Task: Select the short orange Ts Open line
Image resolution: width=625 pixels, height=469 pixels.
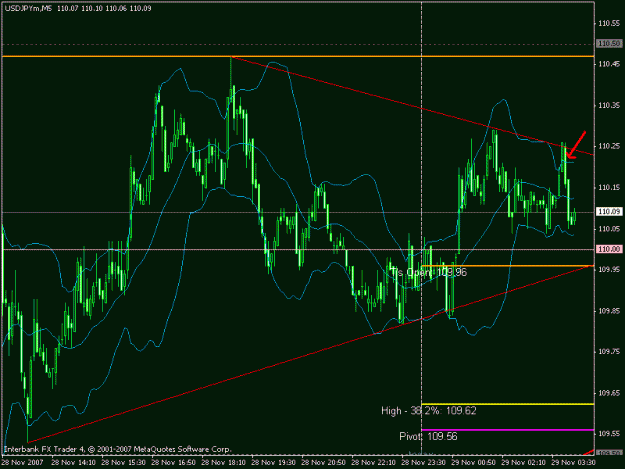Action: pyautogui.click(x=508, y=265)
